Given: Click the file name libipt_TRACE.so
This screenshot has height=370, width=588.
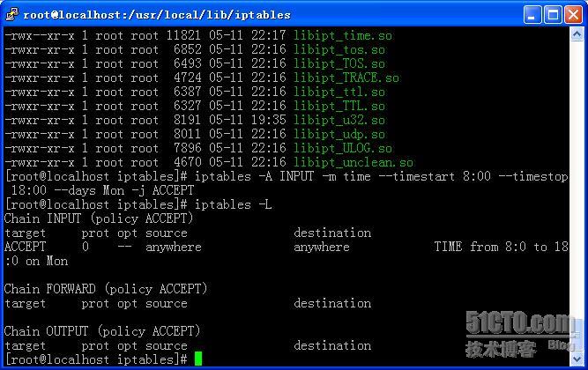Looking at the screenshot, I should (346, 78).
